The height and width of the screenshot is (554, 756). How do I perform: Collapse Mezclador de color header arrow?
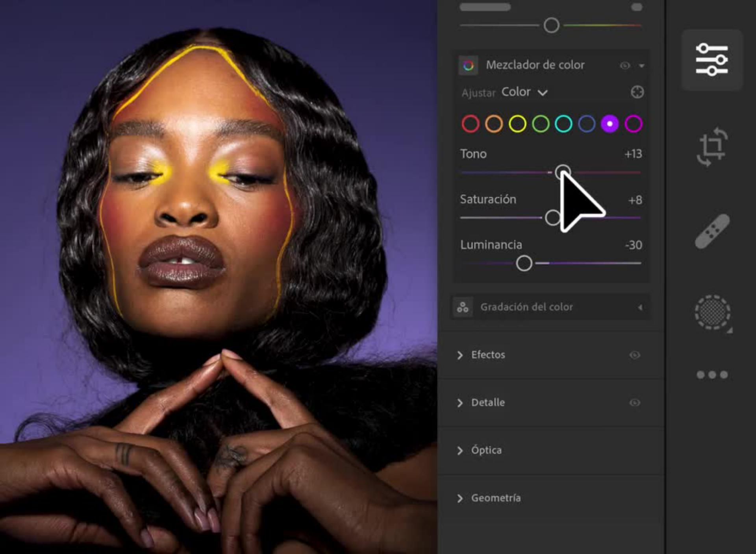click(642, 66)
